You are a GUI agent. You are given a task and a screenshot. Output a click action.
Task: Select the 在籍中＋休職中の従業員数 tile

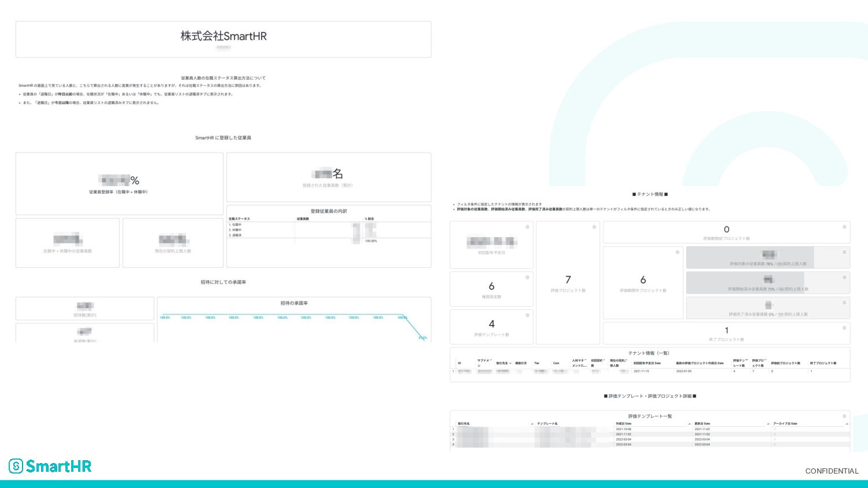(x=68, y=243)
